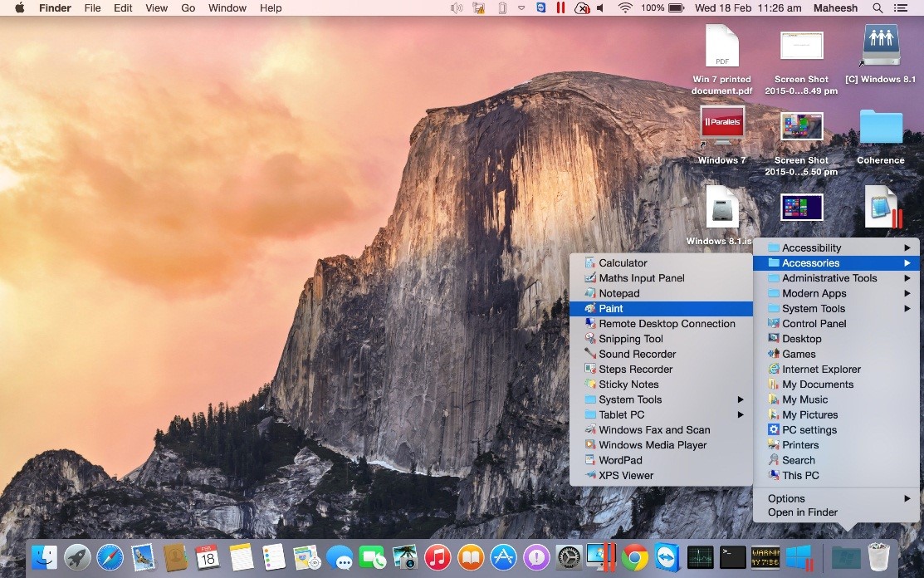Click the Steps Recorder icon
The height and width of the screenshot is (578, 924).
point(590,369)
